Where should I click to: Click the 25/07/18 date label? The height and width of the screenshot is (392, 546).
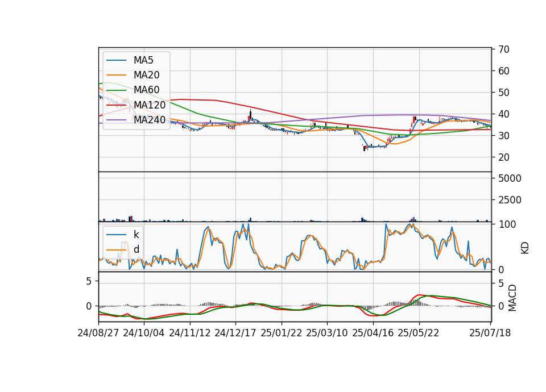coord(490,333)
